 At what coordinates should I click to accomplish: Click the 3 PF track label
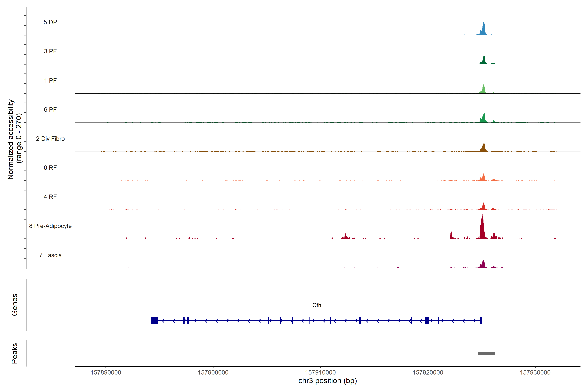pos(50,51)
